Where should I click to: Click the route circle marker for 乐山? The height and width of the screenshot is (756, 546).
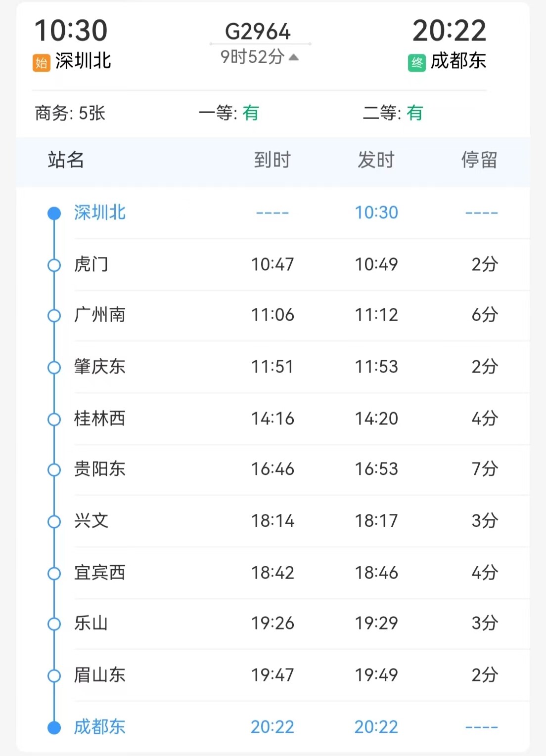(54, 624)
